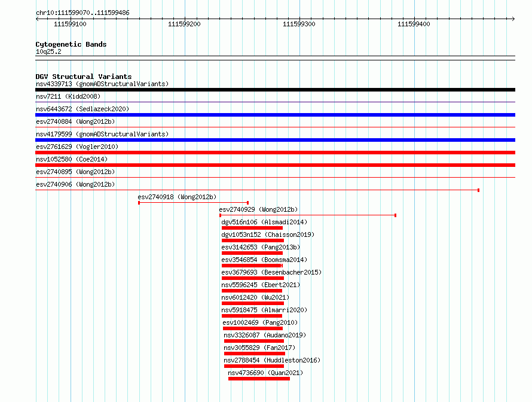
Task: Select the red dgv1053n152 variant bar
Action: (253, 240)
